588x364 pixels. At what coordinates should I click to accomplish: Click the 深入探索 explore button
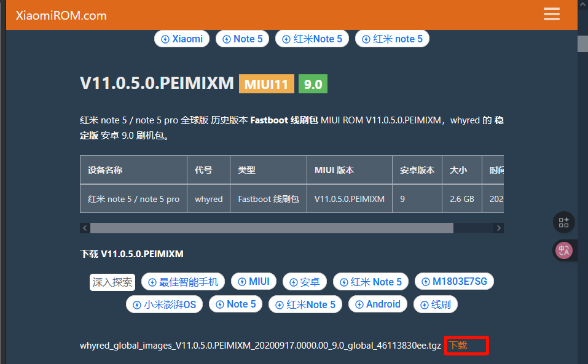[112, 282]
